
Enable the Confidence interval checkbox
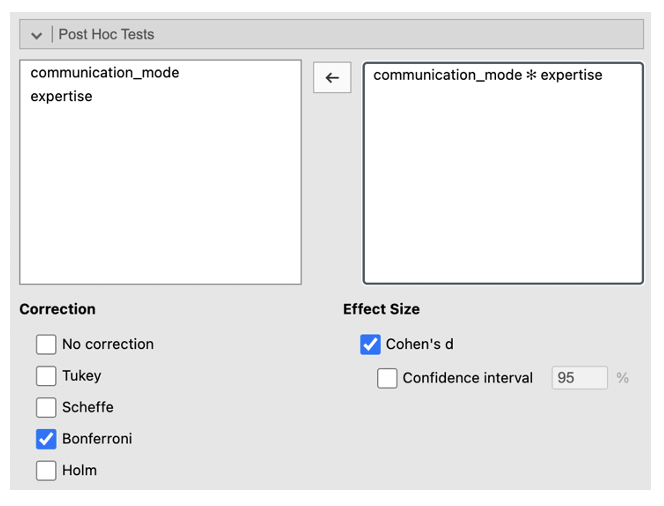click(387, 378)
